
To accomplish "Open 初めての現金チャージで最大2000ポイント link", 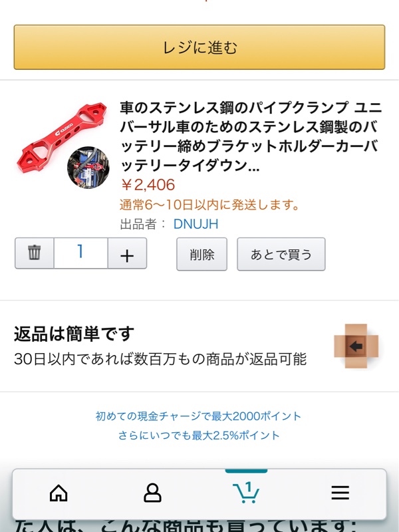I will tap(199, 416).
